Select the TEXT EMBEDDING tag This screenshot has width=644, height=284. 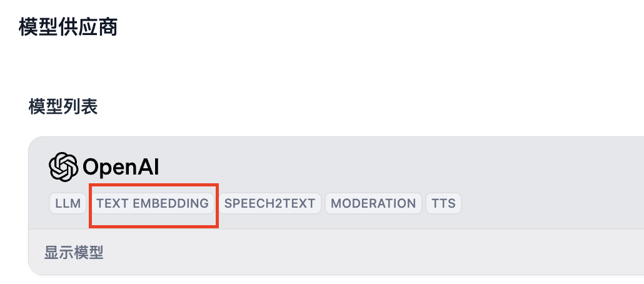click(153, 203)
